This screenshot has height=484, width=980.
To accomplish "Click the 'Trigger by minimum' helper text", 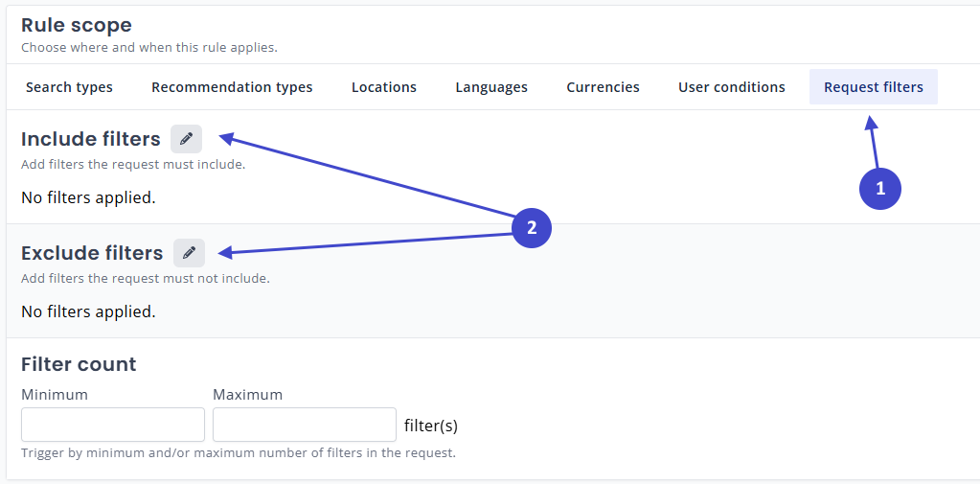I will click(x=239, y=453).
